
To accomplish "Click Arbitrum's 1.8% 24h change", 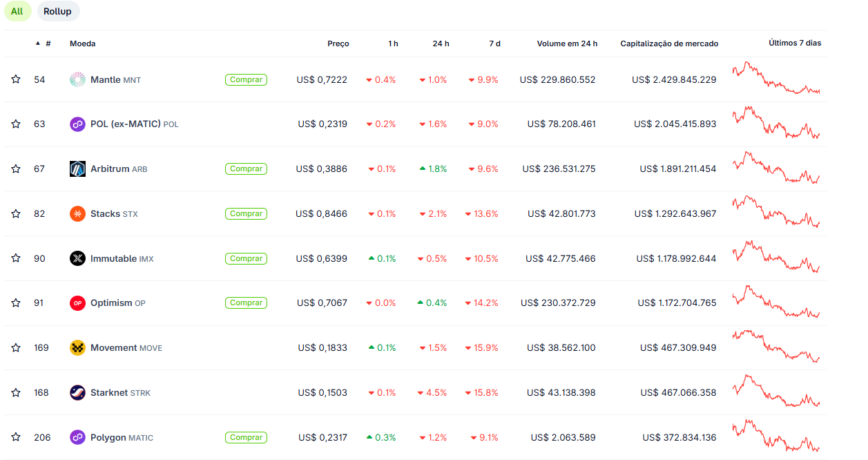I will (433, 169).
